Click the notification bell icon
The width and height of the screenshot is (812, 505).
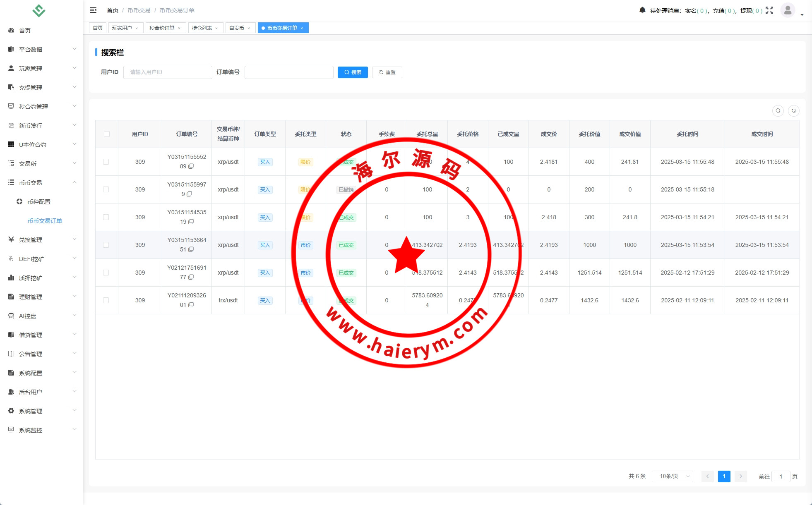[x=642, y=10]
